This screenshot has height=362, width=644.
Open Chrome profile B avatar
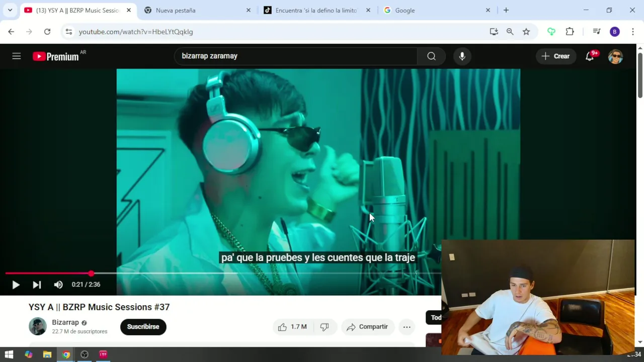coord(615,32)
